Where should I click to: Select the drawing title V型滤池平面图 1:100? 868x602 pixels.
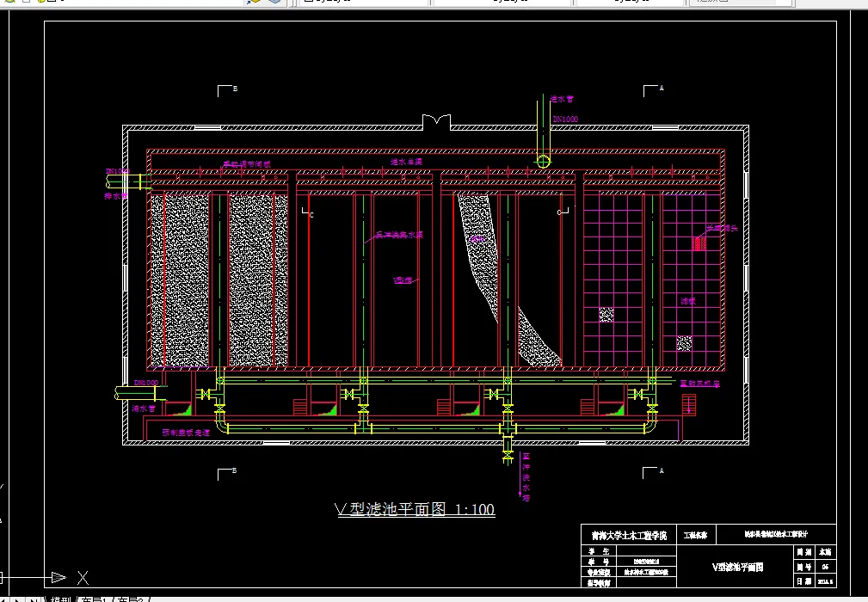(x=416, y=509)
